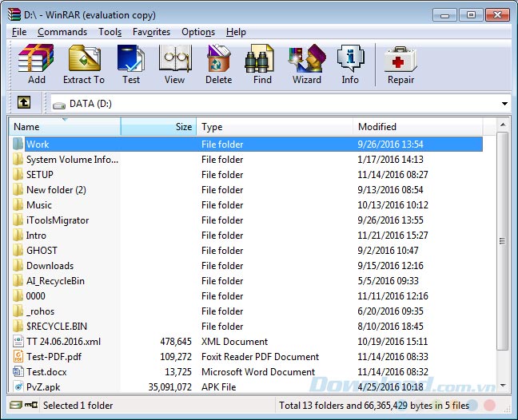
Task: Click the Extract To toolbar icon
Action: point(84,64)
